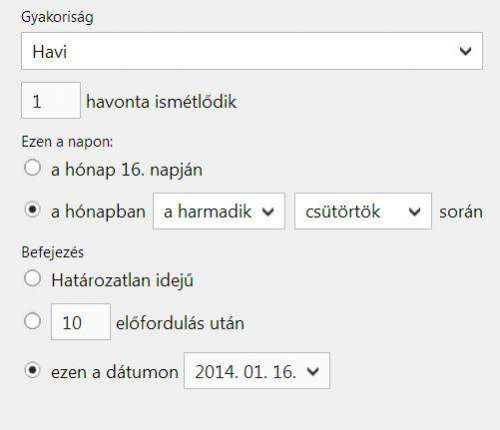The width and height of the screenshot is (500, 430).
Task: Click the chevron beside the 2014. 01. 16. date
Action: click(313, 371)
